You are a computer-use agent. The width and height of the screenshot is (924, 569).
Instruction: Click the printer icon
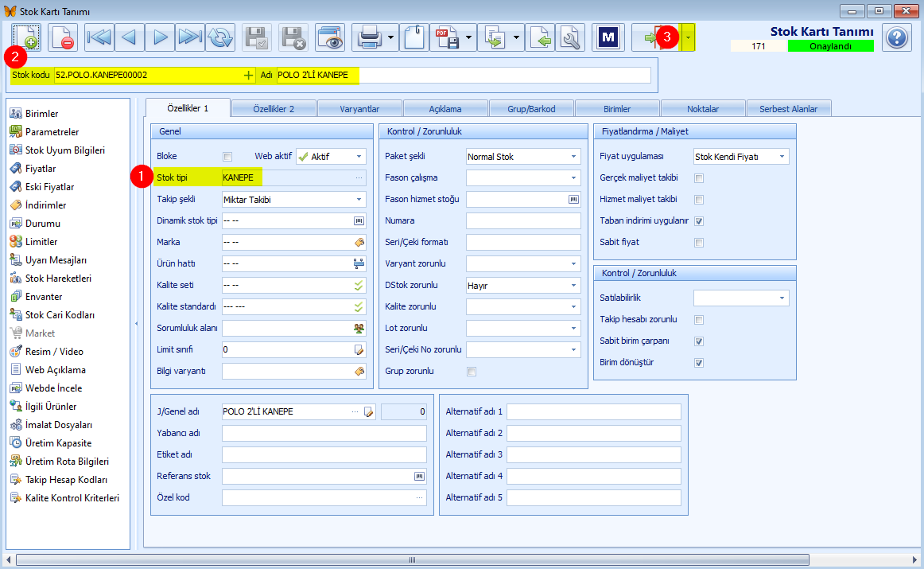tap(370, 37)
